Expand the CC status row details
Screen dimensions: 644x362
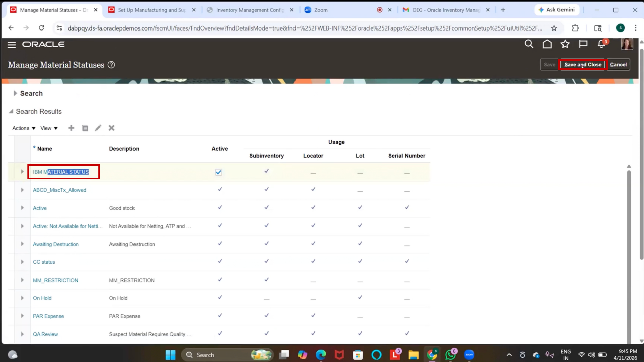point(22,262)
